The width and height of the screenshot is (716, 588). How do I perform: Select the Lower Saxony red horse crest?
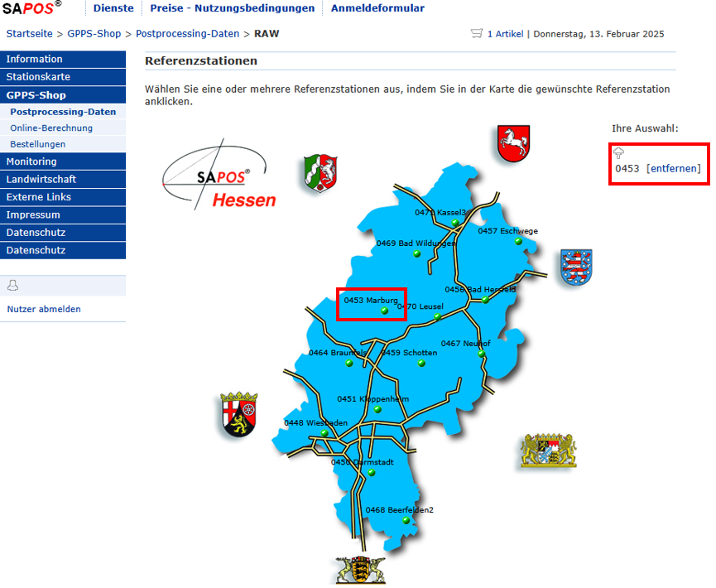(513, 143)
